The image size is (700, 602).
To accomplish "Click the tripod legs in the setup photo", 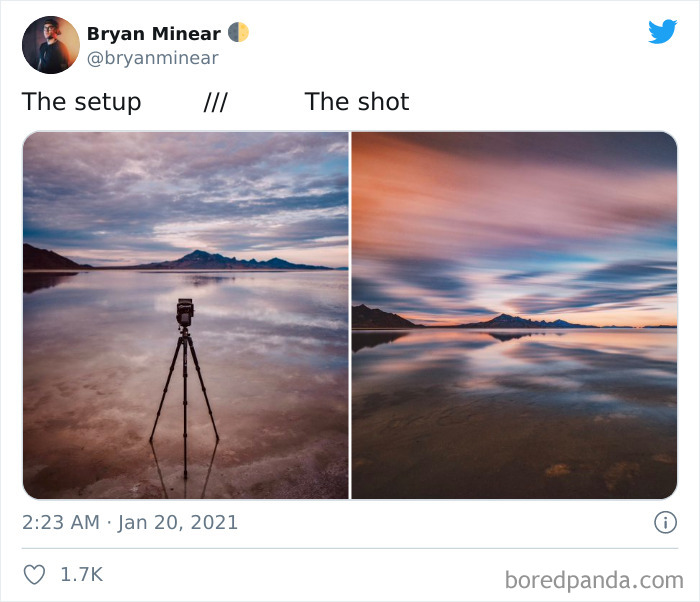I will (x=184, y=402).
